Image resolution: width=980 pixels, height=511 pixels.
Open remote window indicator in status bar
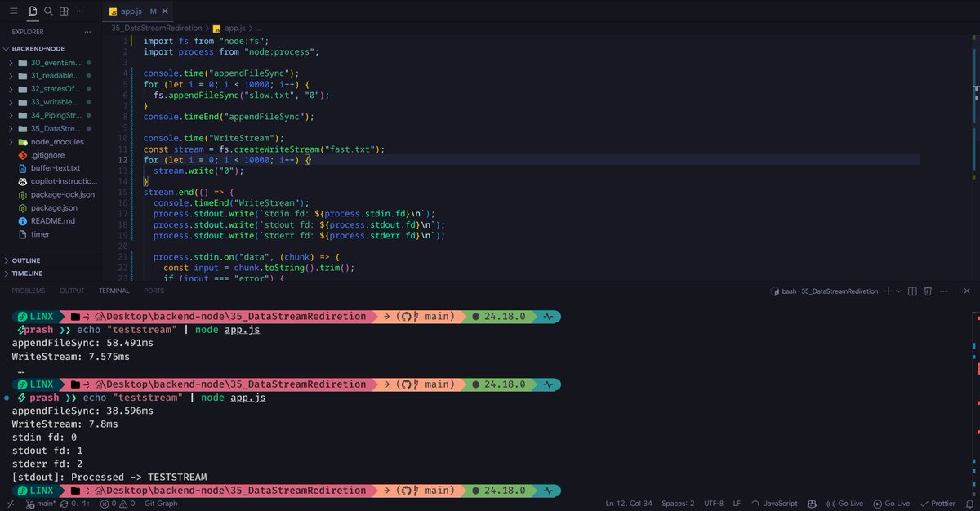[10, 504]
